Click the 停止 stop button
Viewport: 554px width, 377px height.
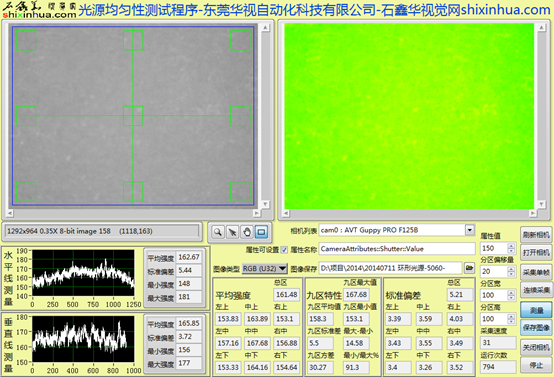click(536, 365)
